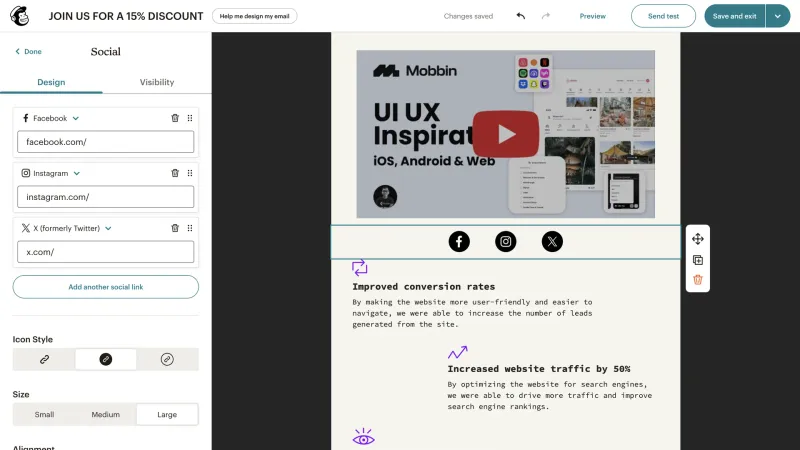
Task: Choose filled dark circle icon style
Action: (x=106, y=359)
